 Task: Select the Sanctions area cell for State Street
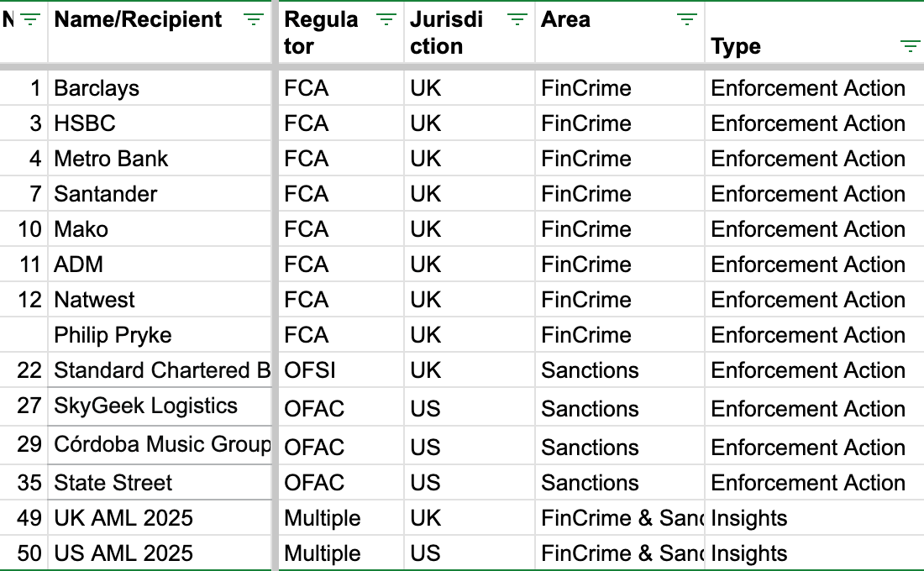tap(619, 483)
